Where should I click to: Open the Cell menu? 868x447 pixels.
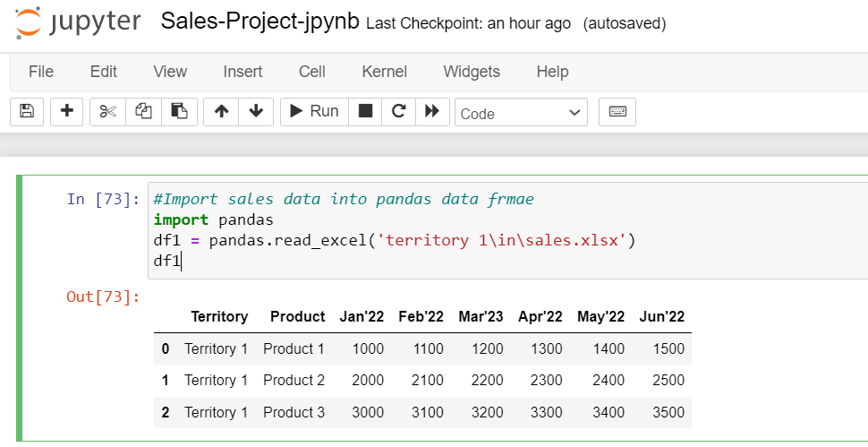click(312, 72)
